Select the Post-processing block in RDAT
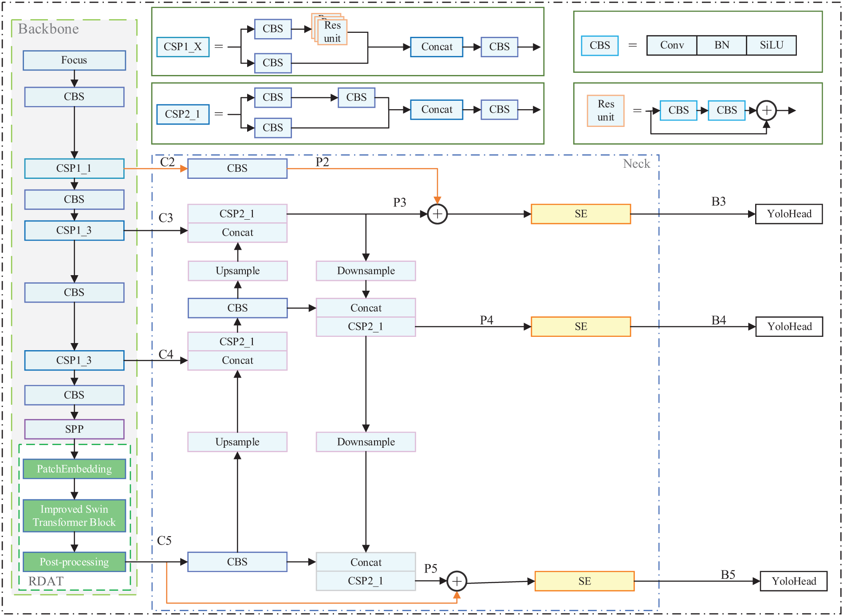Image resolution: width=843 pixels, height=616 pixels. coord(74,561)
